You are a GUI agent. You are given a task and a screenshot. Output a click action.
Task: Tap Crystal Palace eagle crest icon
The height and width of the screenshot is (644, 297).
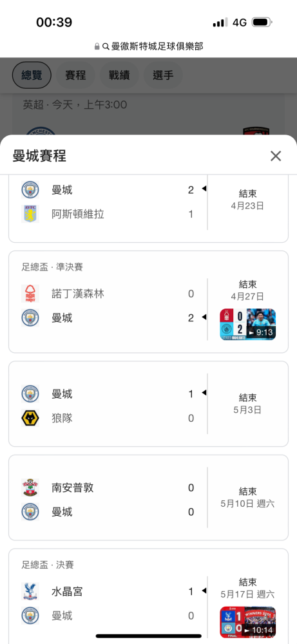30,591
